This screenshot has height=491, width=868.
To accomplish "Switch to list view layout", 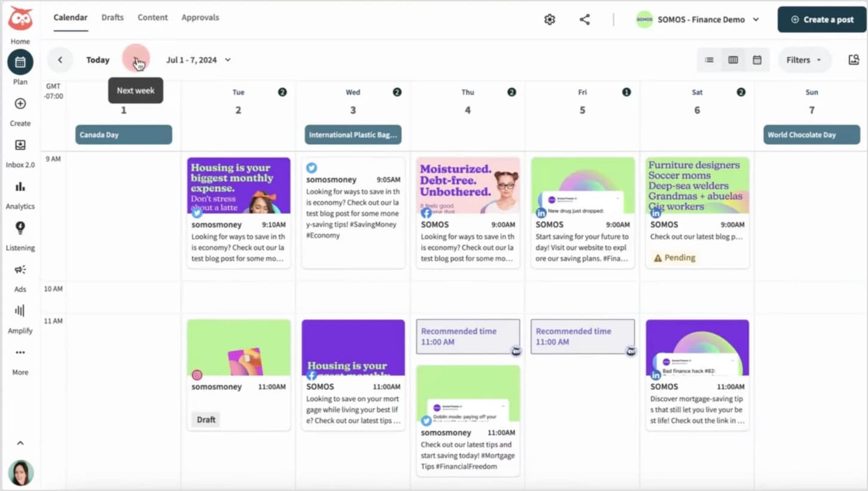I will coord(709,60).
